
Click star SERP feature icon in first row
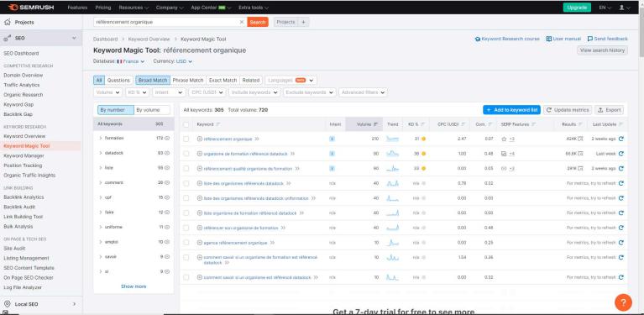pos(504,139)
